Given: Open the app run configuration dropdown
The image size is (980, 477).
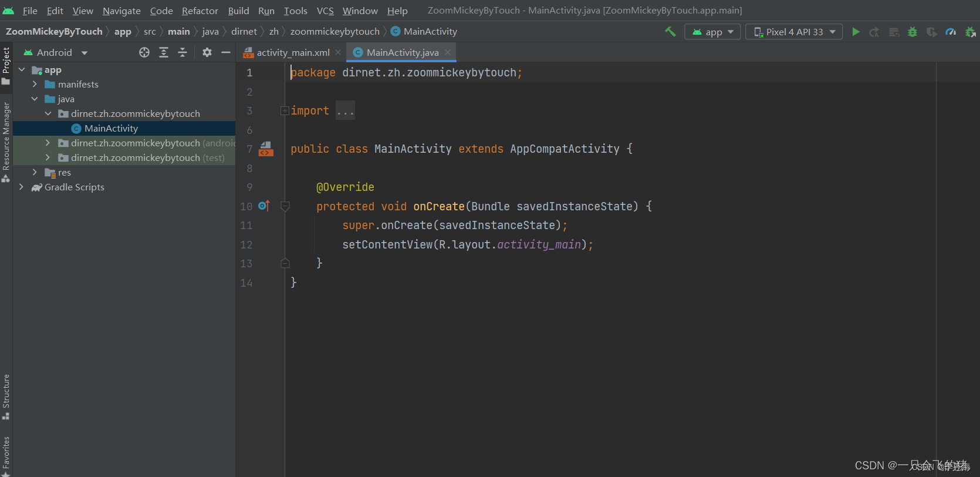Looking at the screenshot, I should tap(712, 32).
